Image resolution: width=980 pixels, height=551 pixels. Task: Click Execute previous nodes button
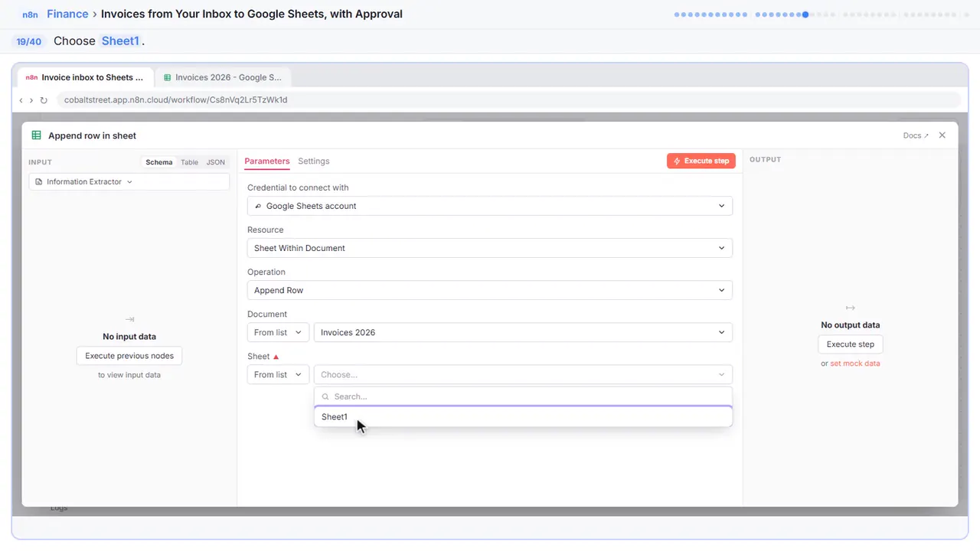click(129, 356)
